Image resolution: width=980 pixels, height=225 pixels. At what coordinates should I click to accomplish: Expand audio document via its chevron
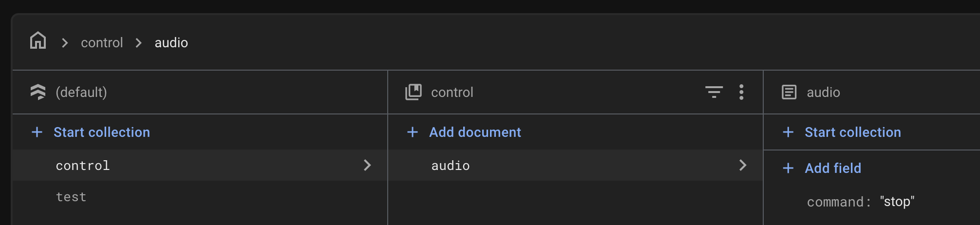(743, 166)
